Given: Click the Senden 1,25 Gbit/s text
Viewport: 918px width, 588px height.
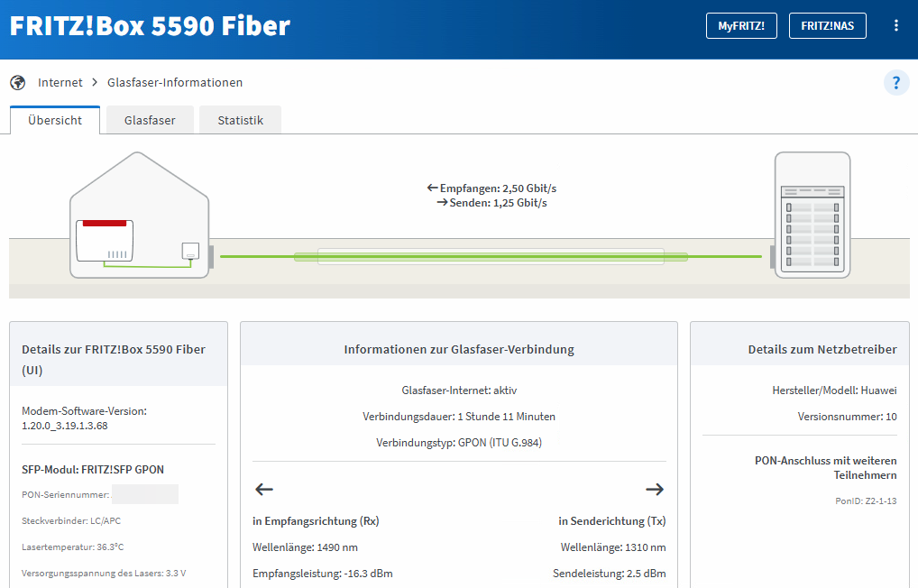Looking at the screenshot, I should point(491,203).
